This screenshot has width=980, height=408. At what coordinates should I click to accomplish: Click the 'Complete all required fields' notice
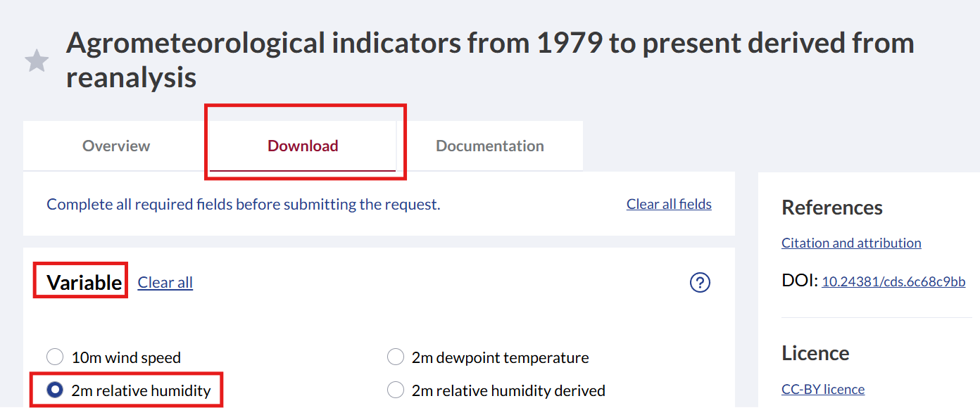click(243, 205)
